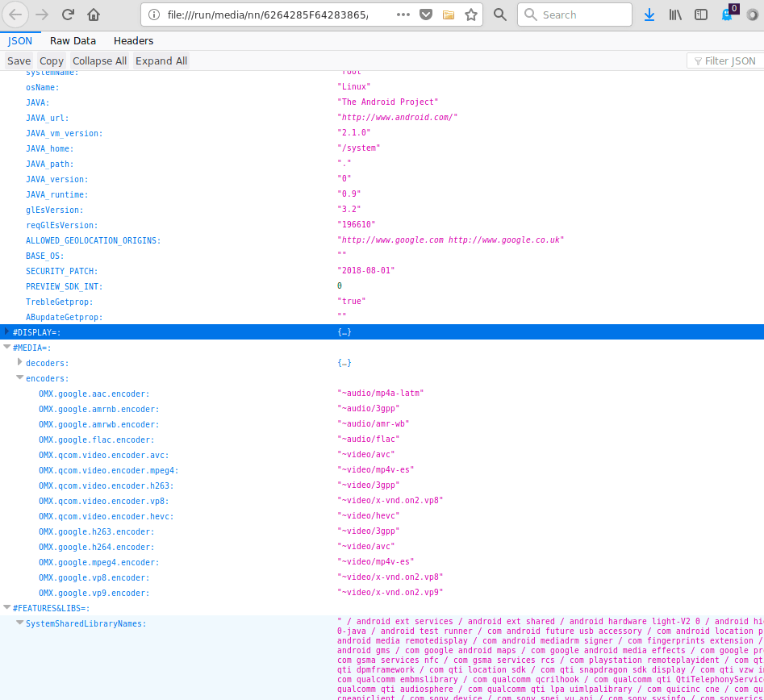Click the "http://www.android.com/" value
764x700 pixels.
tap(397, 118)
